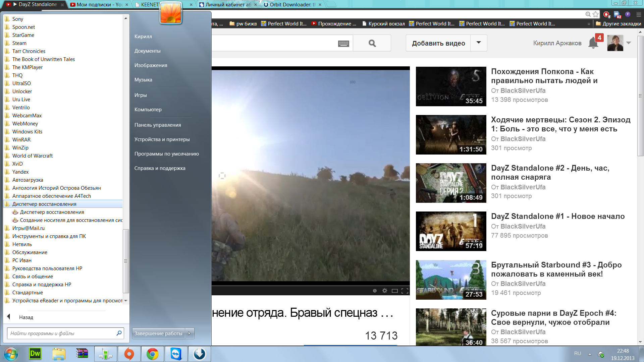Open Справка и поддержка in Start menu
644x362 pixels.
[160, 168]
